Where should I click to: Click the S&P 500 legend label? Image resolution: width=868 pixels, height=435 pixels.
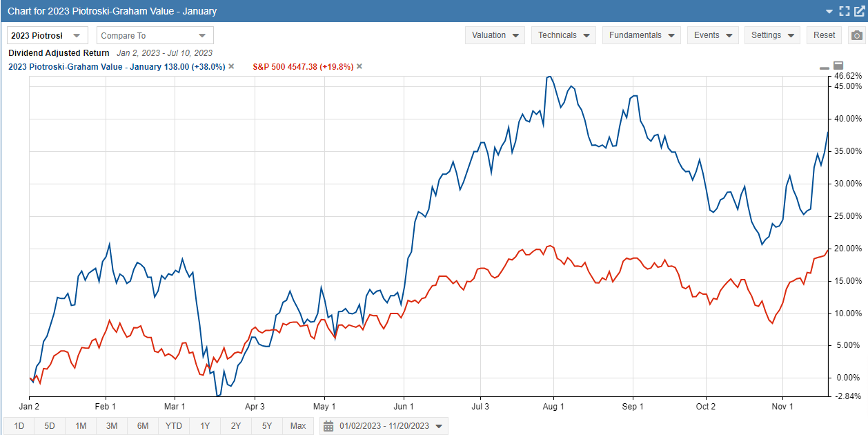[298, 67]
